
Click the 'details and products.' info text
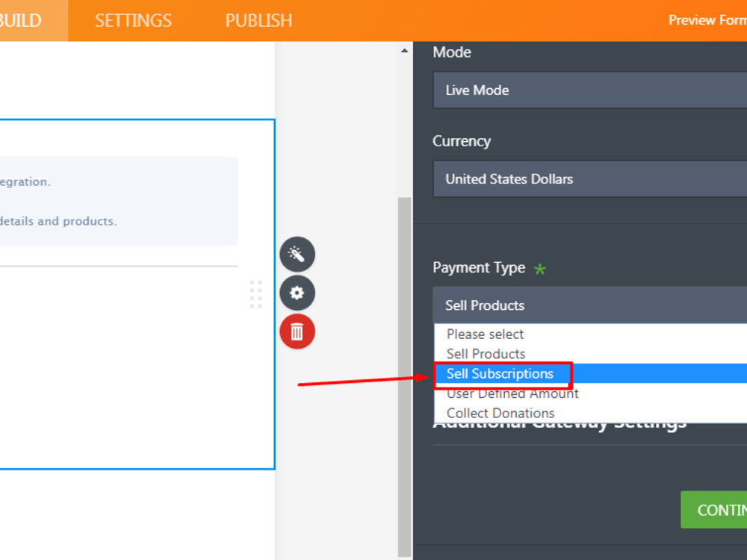(58, 222)
